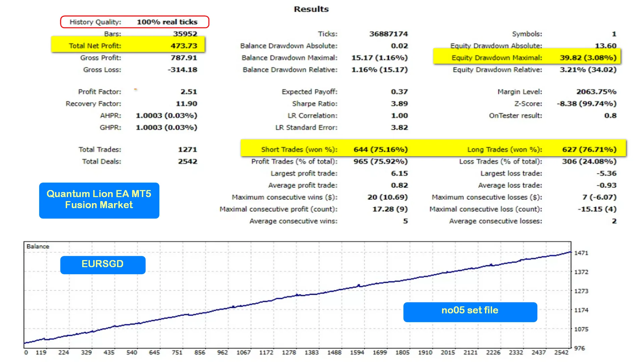This screenshot has height=362, width=644.
Task: Click the Profit Factor value 2.51
Action: coord(189,92)
